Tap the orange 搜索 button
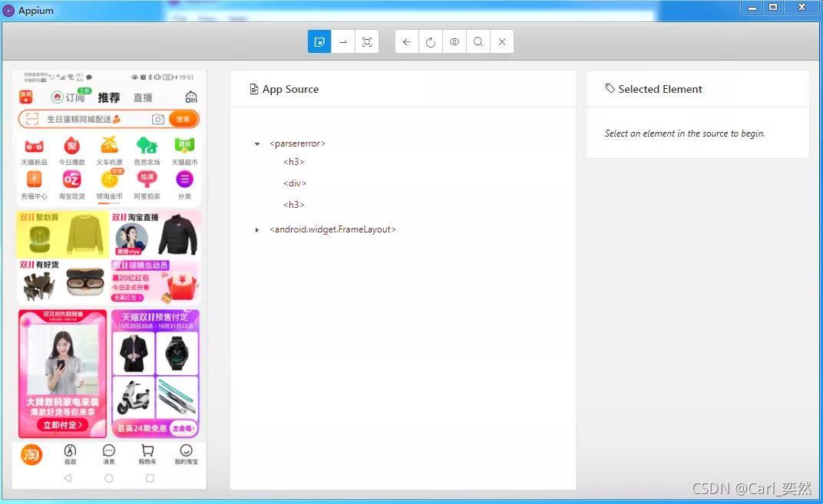Image resolution: width=823 pixels, height=504 pixels. click(183, 119)
